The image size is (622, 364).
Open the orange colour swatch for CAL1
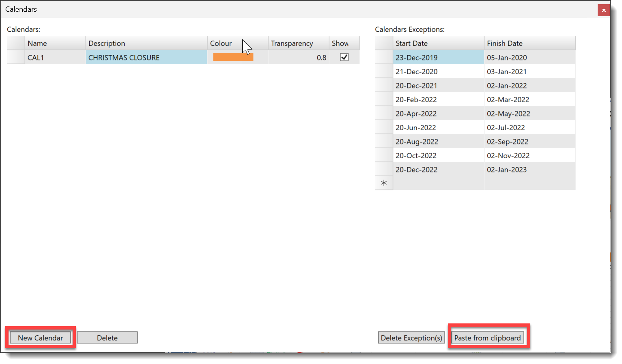tap(233, 57)
